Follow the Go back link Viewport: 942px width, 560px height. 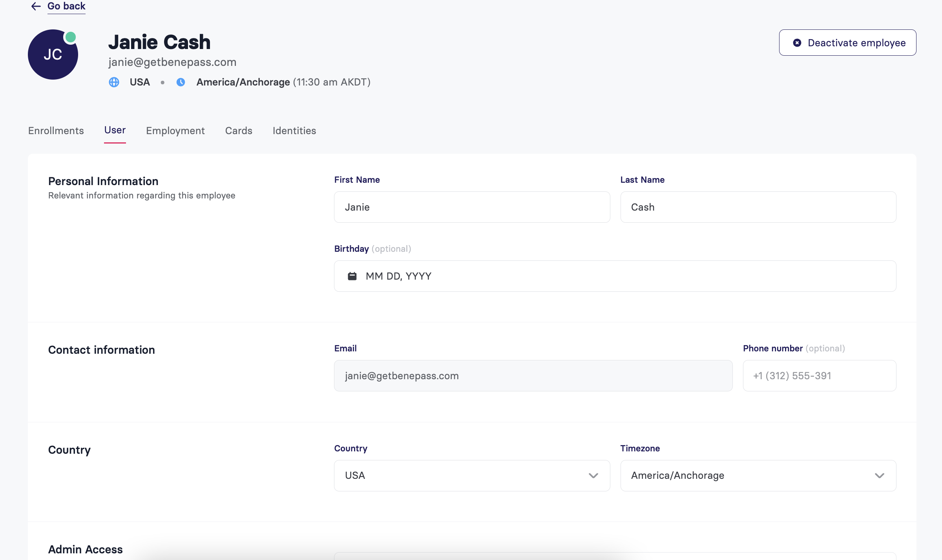pyautogui.click(x=66, y=6)
